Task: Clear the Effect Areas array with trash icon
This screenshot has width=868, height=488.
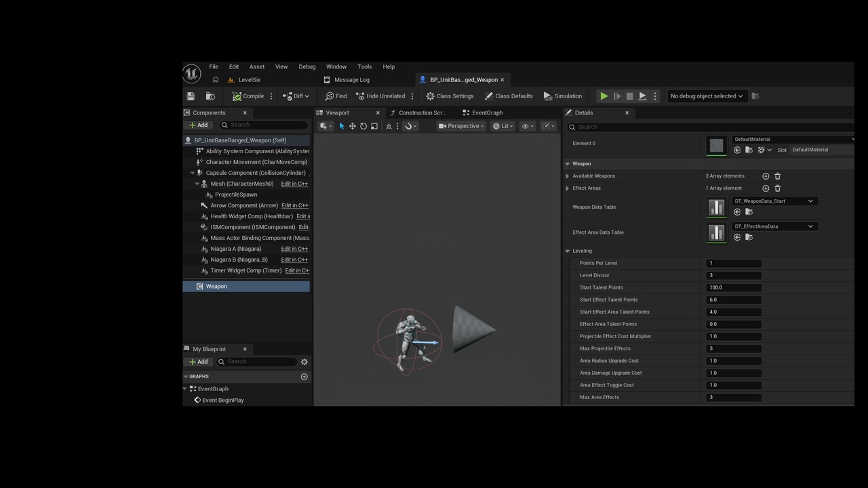Action: pyautogui.click(x=778, y=188)
